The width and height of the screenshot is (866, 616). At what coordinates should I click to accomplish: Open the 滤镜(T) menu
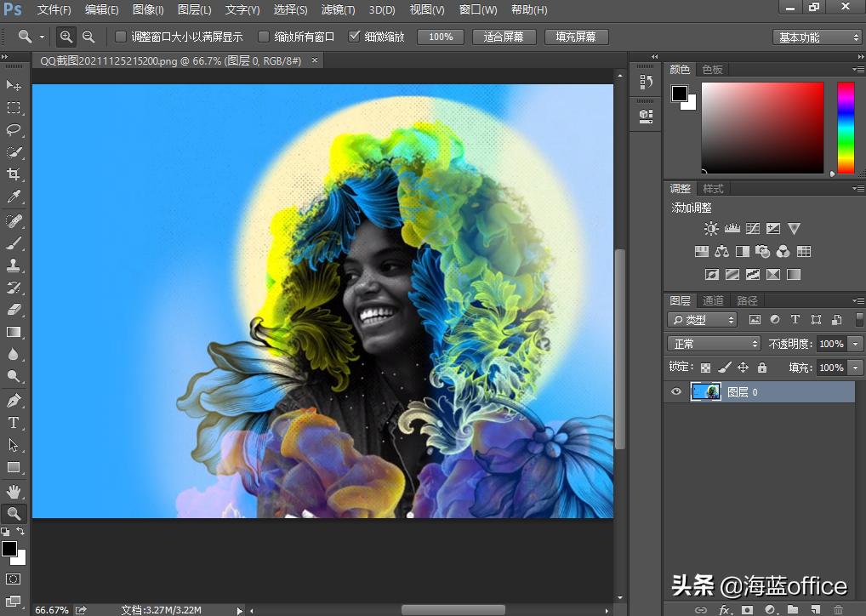pyautogui.click(x=337, y=9)
